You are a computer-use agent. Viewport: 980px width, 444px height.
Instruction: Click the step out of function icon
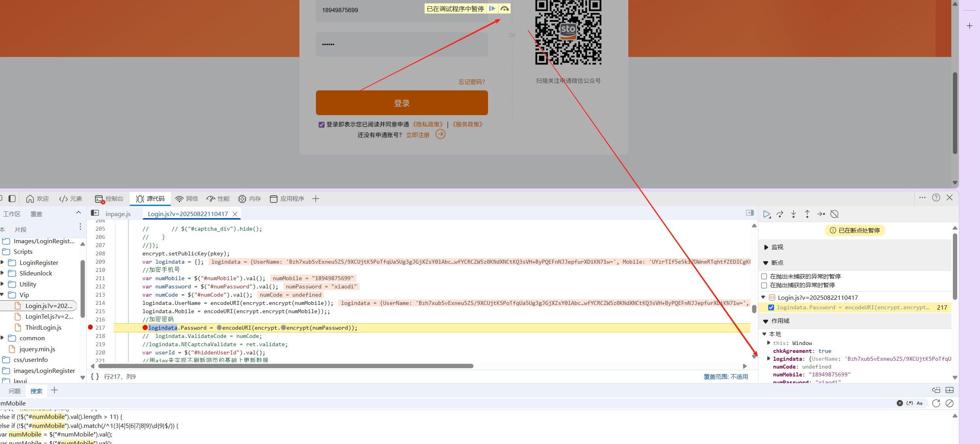[x=807, y=214]
